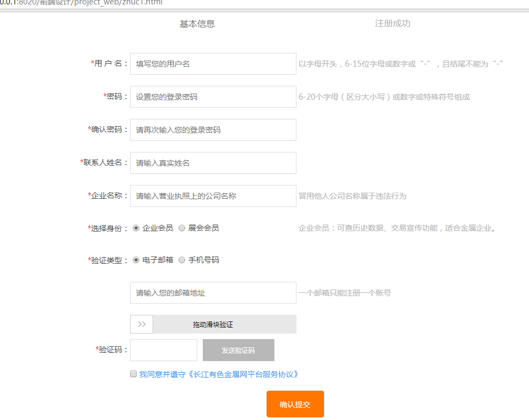Screen dimensions: 529x420
Task: Focus the 用户名 input field
Action: pyautogui.click(x=213, y=64)
